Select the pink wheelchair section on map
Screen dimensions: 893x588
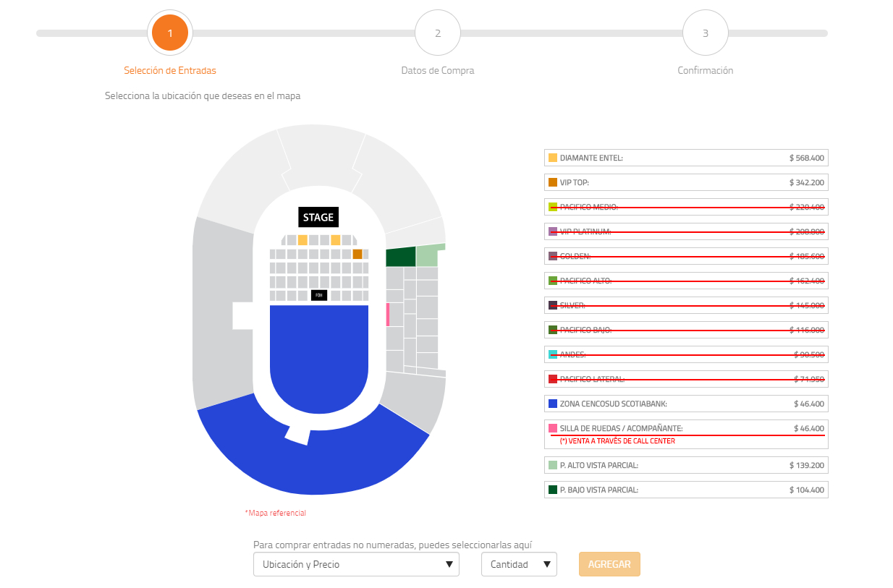coord(388,315)
